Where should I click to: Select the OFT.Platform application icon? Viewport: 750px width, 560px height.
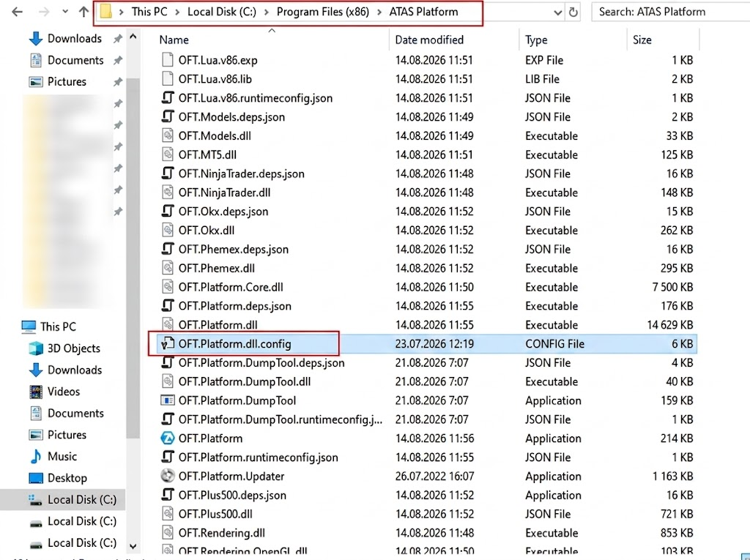coord(168,438)
